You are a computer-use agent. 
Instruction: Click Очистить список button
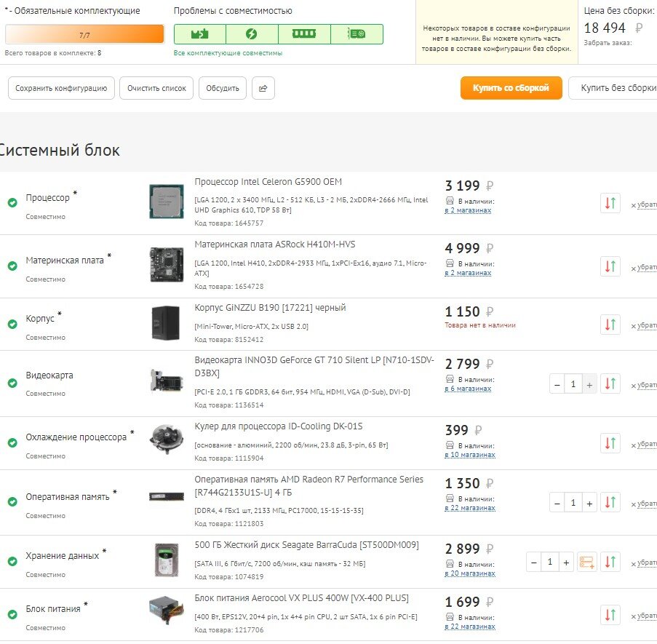pyautogui.click(x=156, y=88)
